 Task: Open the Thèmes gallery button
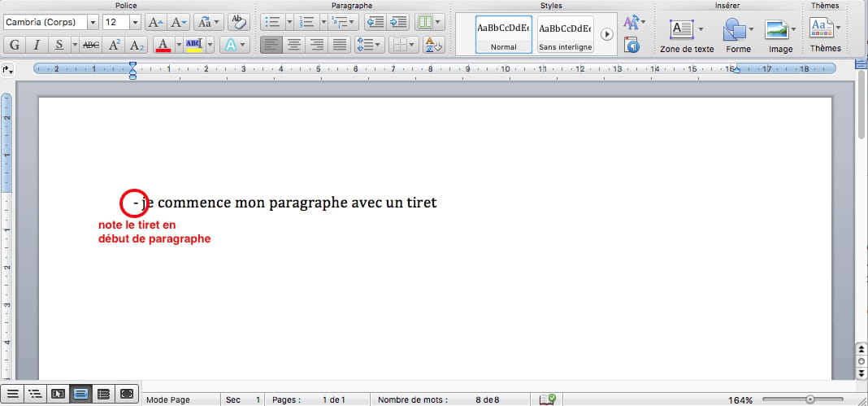point(825,35)
